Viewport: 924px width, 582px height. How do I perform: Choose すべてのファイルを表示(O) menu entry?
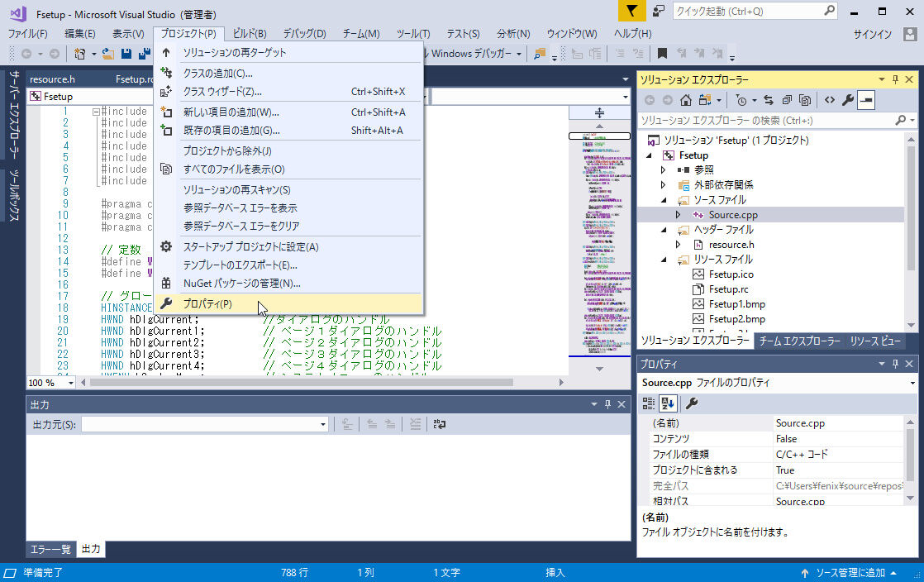tap(288, 169)
